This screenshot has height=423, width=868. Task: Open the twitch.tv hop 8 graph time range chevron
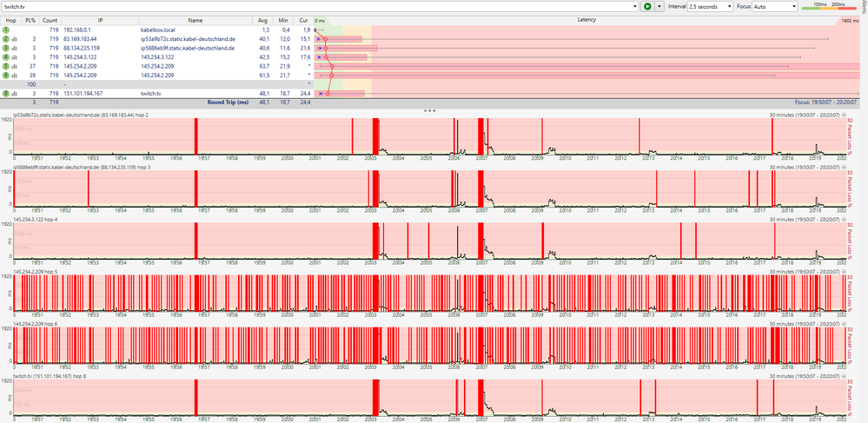pos(843,376)
